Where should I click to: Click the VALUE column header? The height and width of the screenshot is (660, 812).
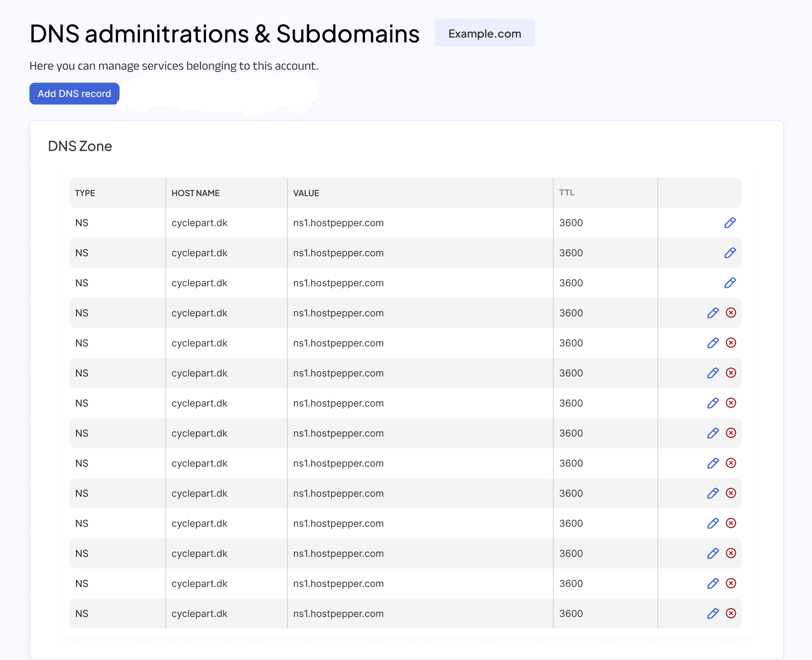tap(306, 193)
